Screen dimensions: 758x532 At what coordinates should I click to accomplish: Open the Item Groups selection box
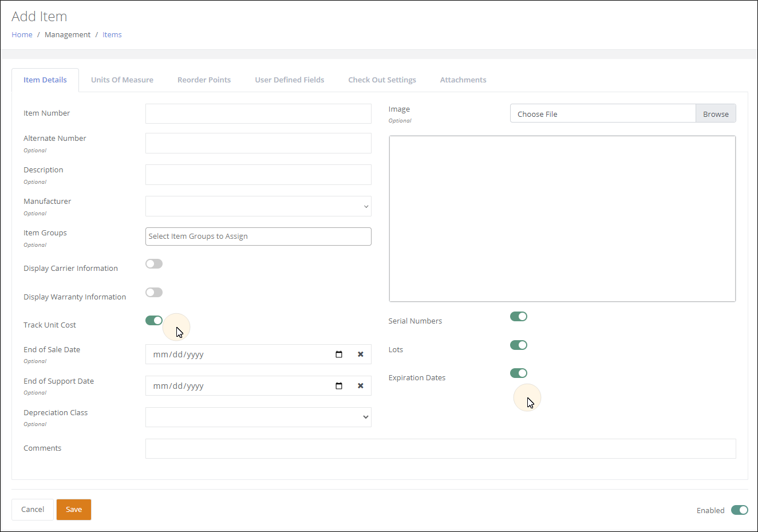click(258, 237)
